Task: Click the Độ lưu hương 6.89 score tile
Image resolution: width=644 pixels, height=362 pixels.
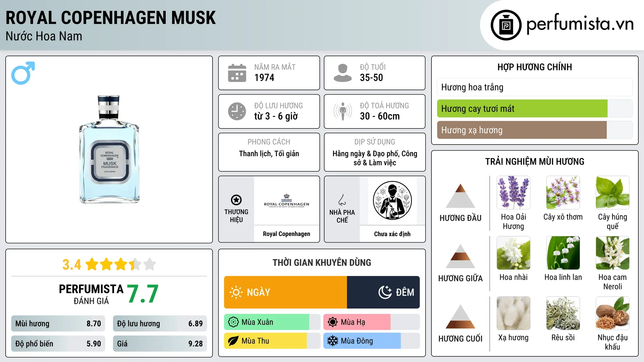Action: pos(160,323)
